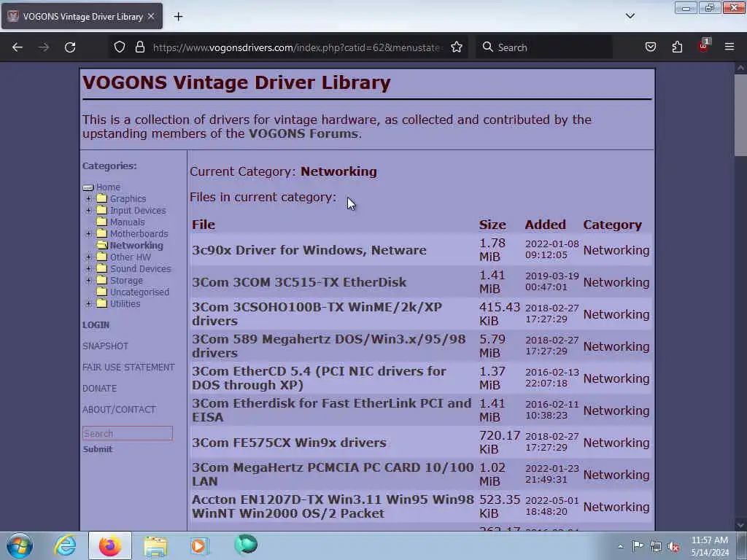Select the VOGONS Vintage Driver Library tab
The width and height of the screenshot is (747, 560).
click(x=82, y=16)
